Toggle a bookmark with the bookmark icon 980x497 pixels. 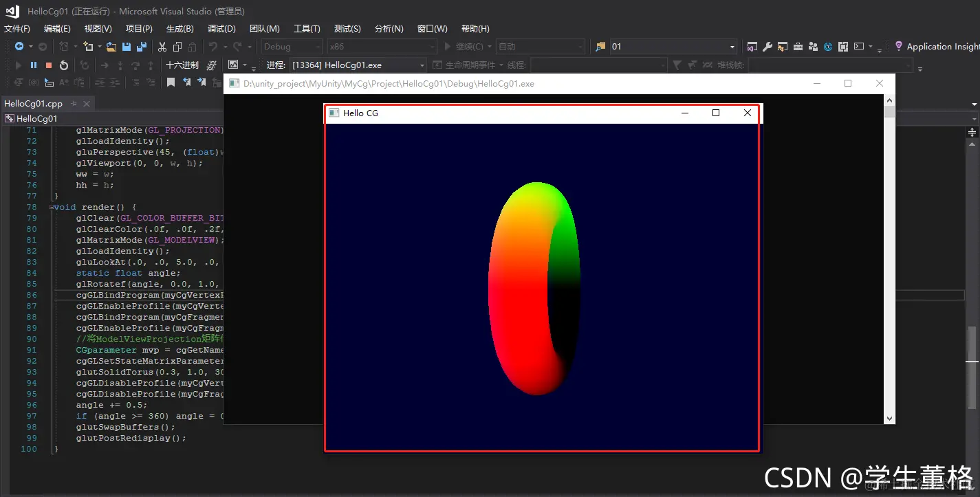(x=171, y=82)
